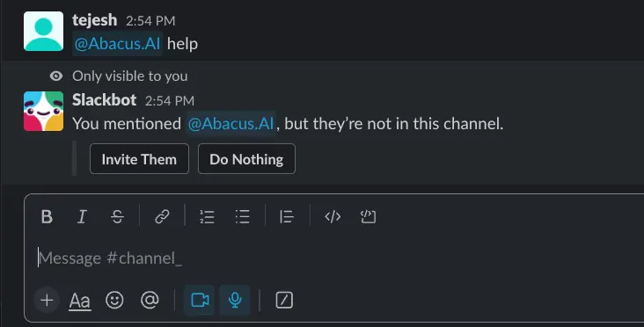Open the emoji picker
Screen dimensions: 644x327
click(114, 301)
